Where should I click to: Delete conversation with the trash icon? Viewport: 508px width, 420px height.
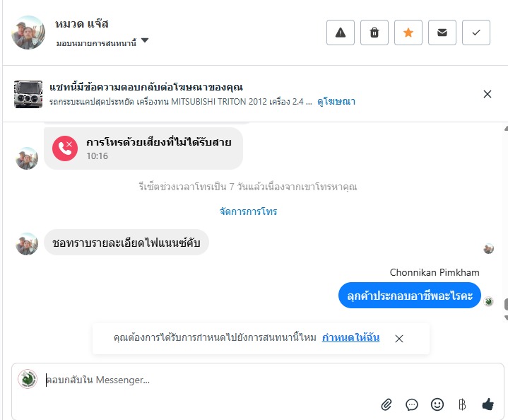coord(374,33)
